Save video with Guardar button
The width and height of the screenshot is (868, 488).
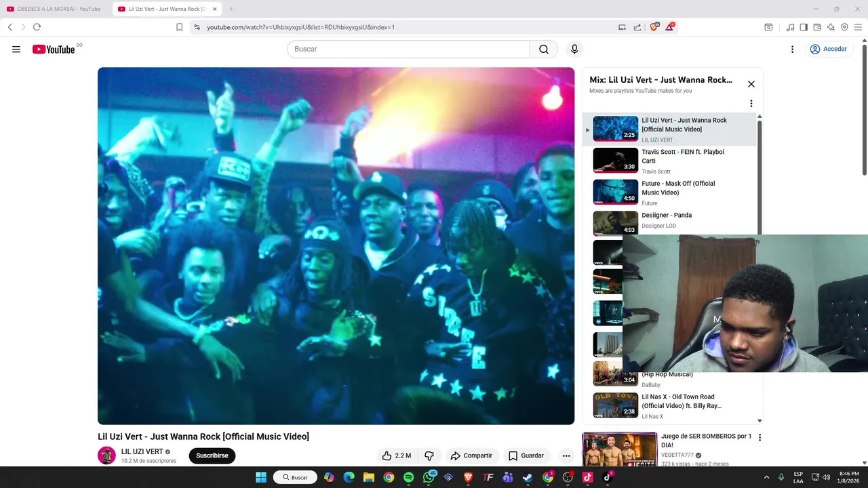(526, 455)
